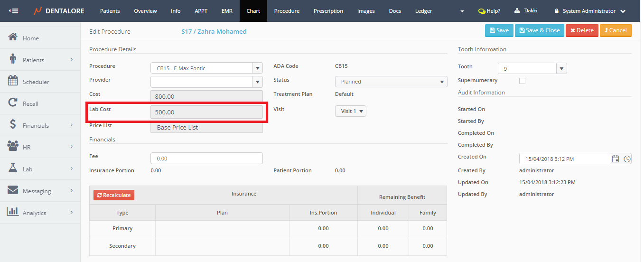The width and height of the screenshot is (644, 262).
Task: Click the sidebar collapse hamburger icon
Action: 14,11
